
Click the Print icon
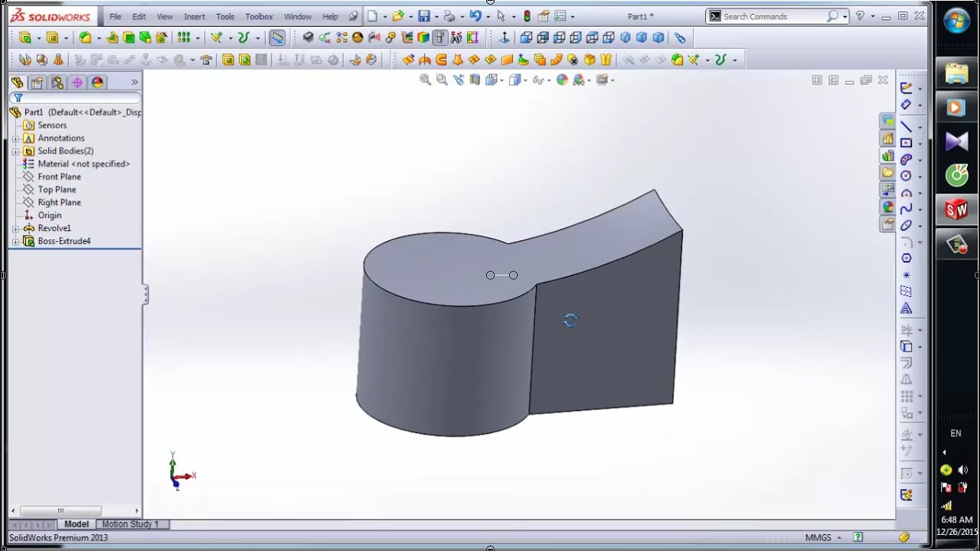[449, 16]
